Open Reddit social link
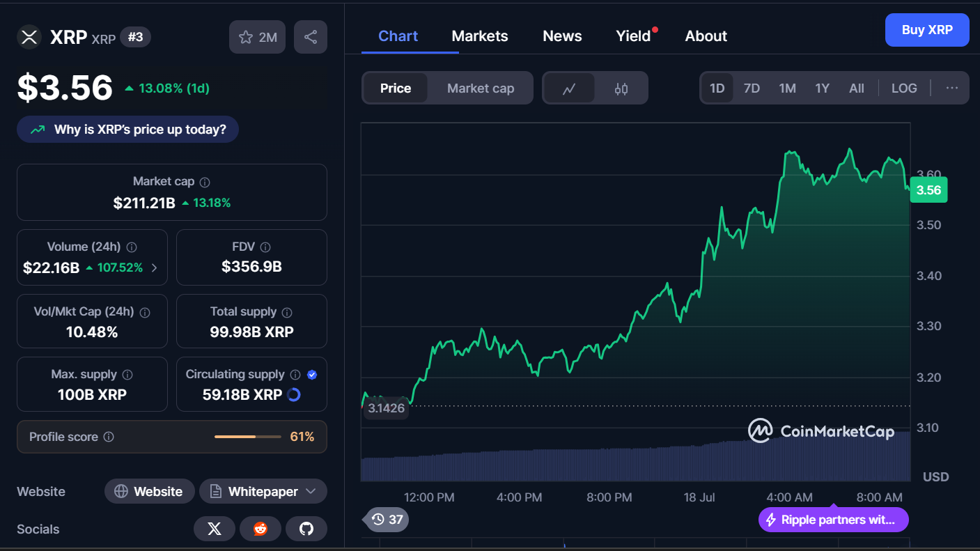Screen dimensions: 980x551 pos(260,529)
